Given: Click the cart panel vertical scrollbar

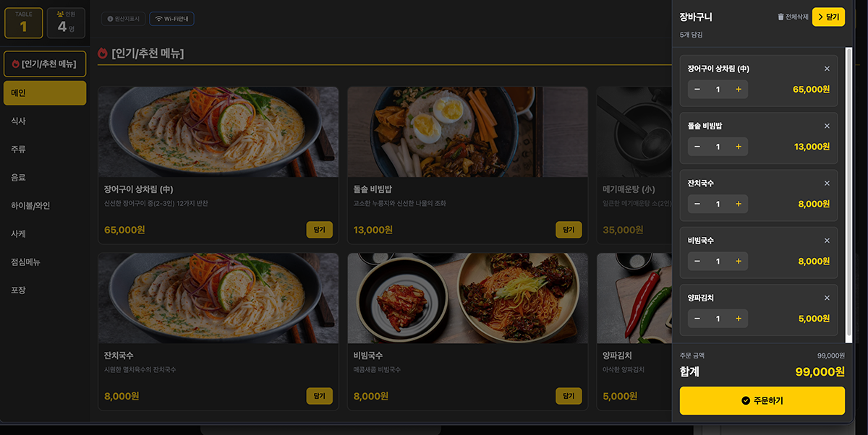Looking at the screenshot, I should (849, 194).
